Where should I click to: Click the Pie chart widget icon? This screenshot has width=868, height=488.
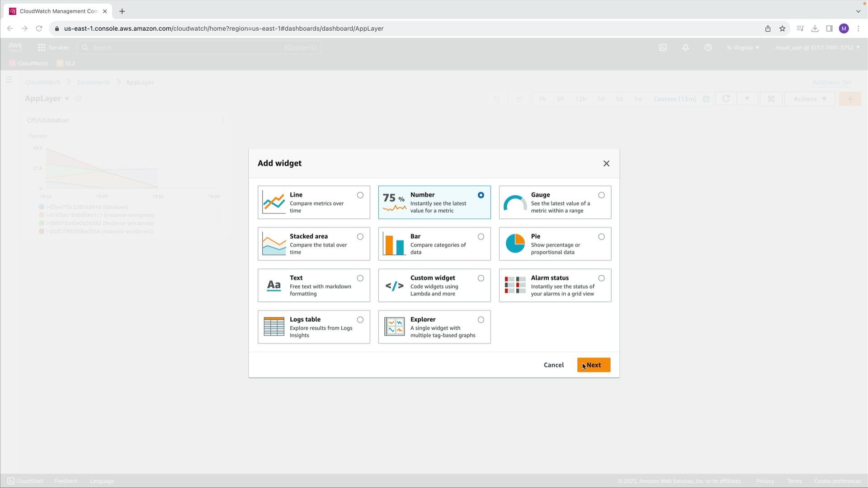click(515, 244)
